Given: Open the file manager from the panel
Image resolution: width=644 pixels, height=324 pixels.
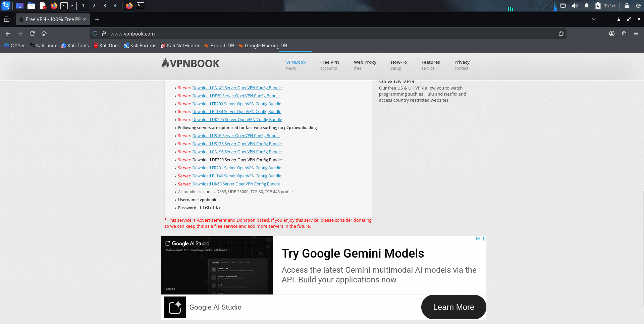Looking at the screenshot, I should coord(31,6).
